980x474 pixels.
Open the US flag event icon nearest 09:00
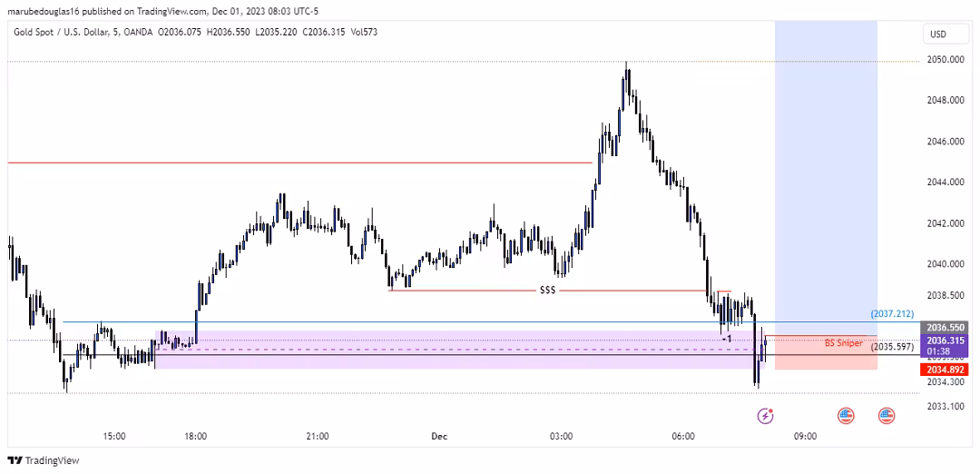click(x=846, y=416)
